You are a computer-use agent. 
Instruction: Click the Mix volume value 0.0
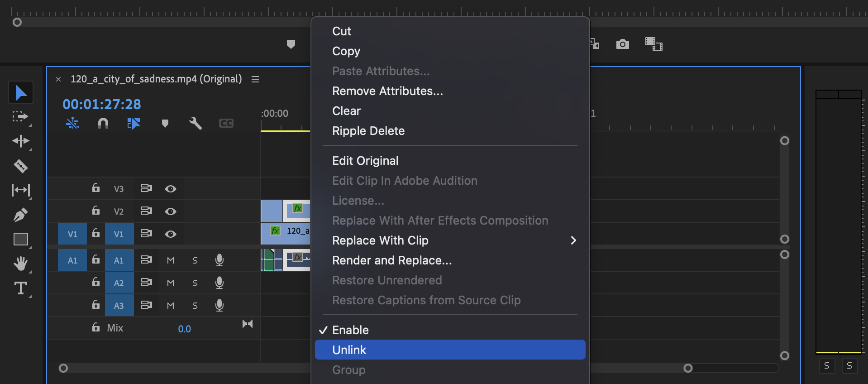pyautogui.click(x=184, y=329)
